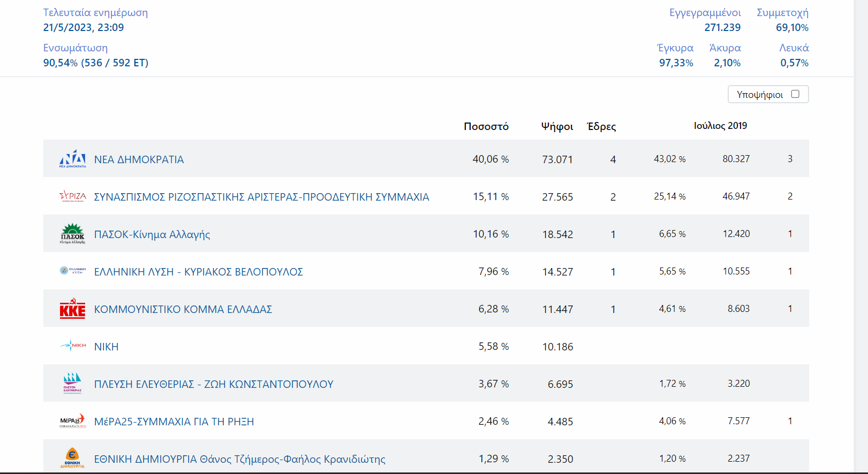868x474 pixels.
Task: Click the red KKE party logo
Action: (72, 309)
